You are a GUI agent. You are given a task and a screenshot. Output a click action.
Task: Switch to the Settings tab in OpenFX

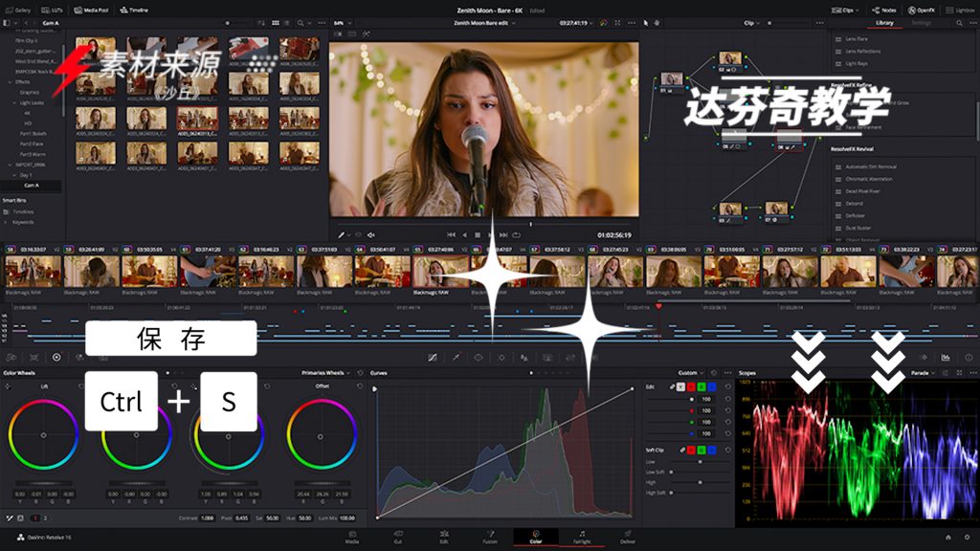click(921, 23)
